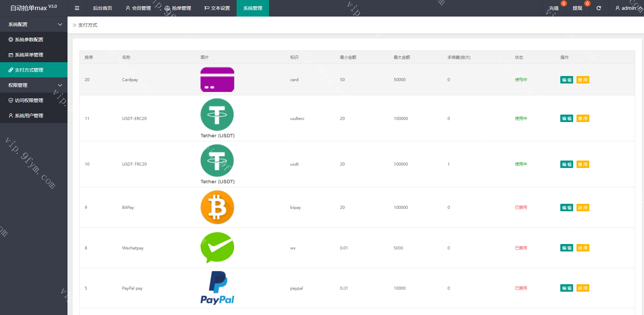Switch to the 会员管理 tab
This screenshot has height=315, width=644.
point(138,8)
